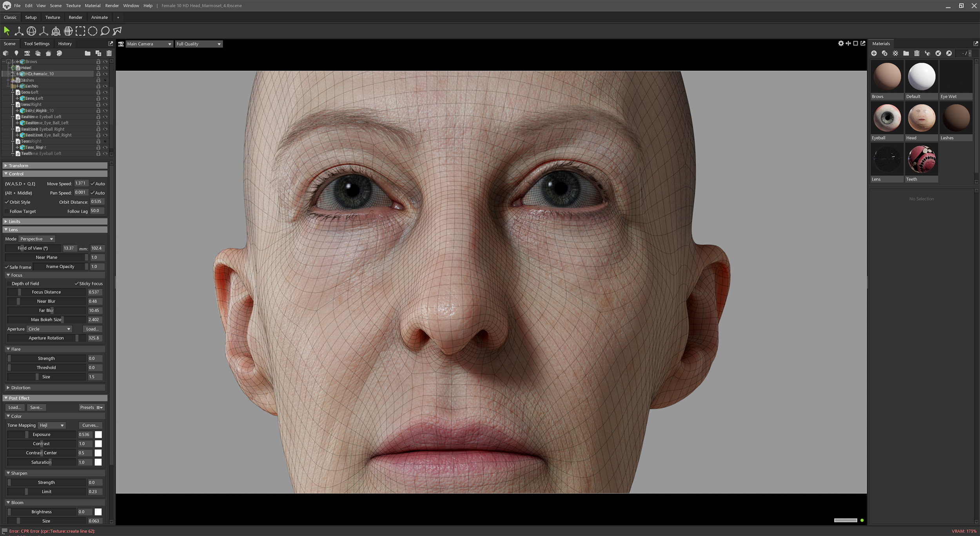
Task: Open the Texture menu in the menu bar
Action: 73,5
